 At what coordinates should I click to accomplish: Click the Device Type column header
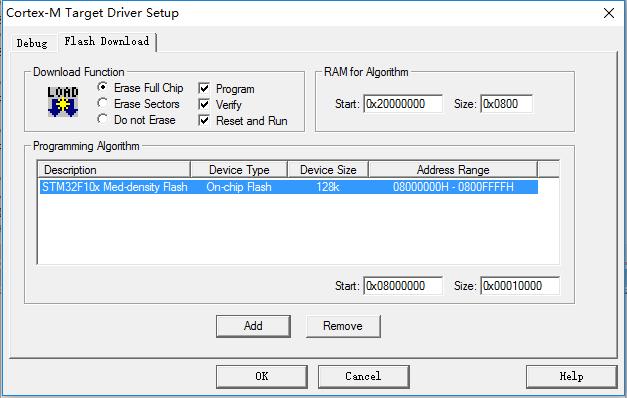pyautogui.click(x=239, y=170)
